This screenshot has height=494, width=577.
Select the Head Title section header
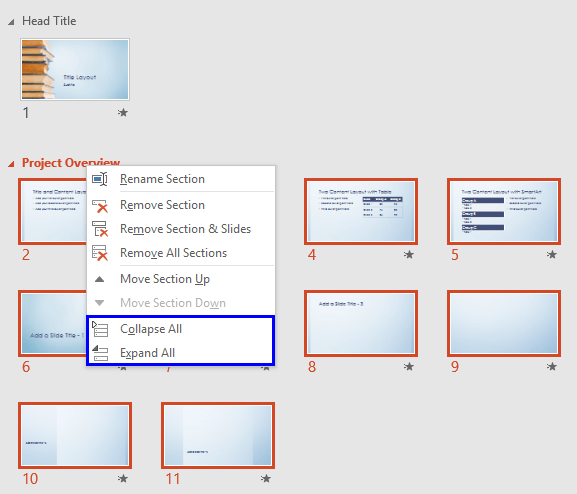[49, 21]
